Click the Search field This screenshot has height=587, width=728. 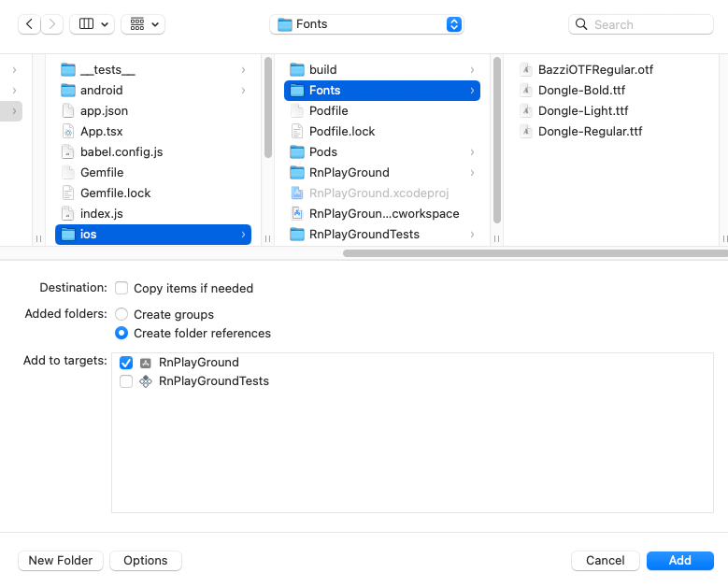641,24
